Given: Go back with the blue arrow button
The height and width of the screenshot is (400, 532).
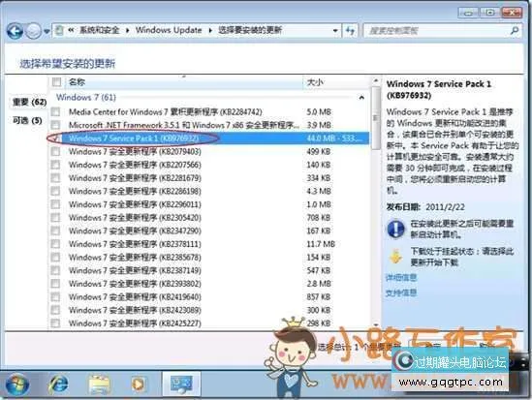Looking at the screenshot, I should 15,31.
